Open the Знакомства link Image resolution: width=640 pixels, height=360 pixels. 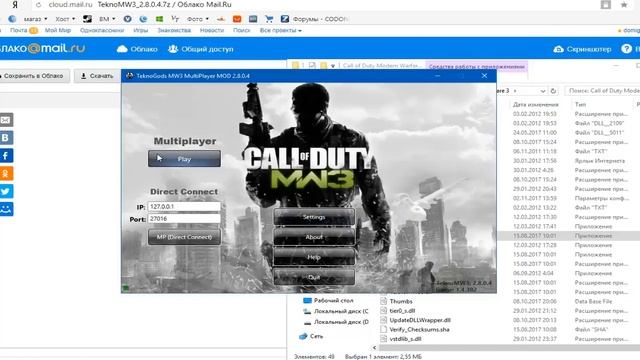[x=174, y=30]
